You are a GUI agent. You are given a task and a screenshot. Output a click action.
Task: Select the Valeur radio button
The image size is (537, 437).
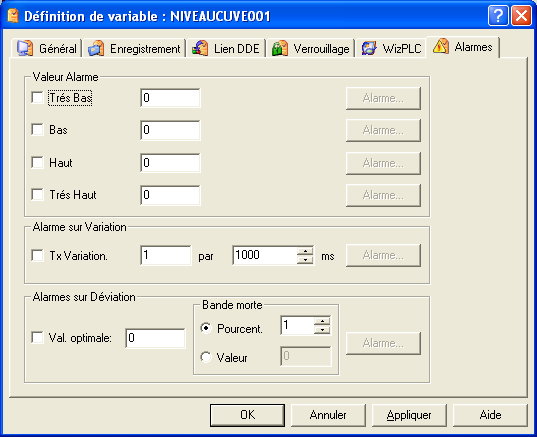pyautogui.click(x=206, y=357)
